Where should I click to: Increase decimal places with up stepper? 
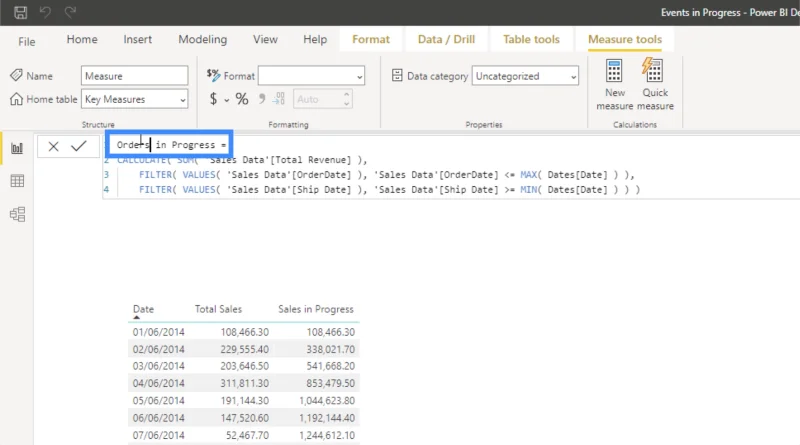tap(346, 95)
